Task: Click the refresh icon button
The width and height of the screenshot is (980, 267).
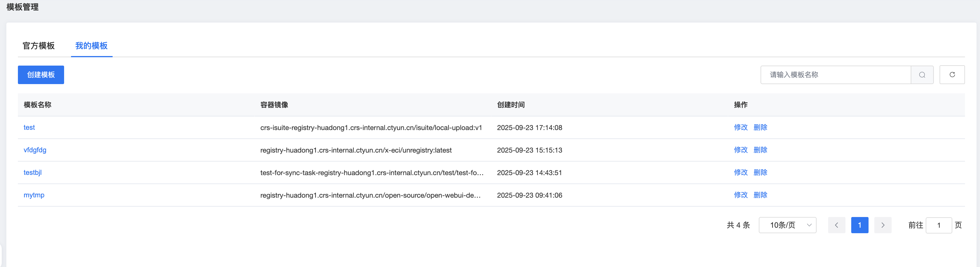Action: pos(952,75)
